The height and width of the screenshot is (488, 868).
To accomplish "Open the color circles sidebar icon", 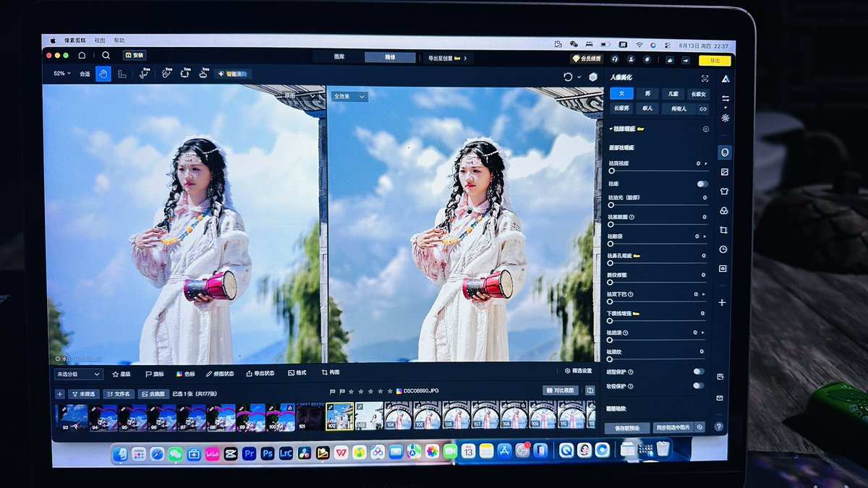I will tap(724, 211).
